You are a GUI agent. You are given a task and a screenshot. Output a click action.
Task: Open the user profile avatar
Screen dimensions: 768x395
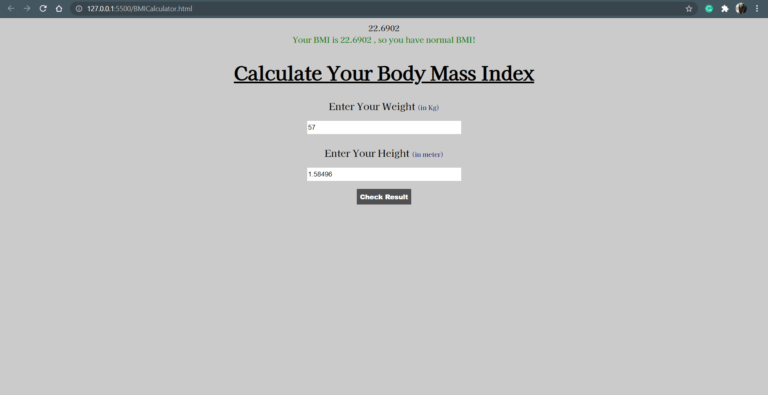point(741,8)
